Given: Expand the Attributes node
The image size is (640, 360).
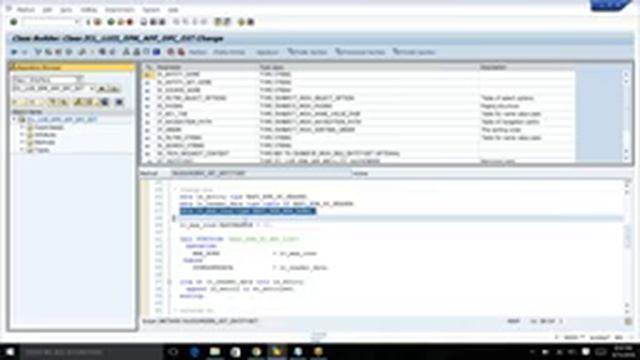Looking at the screenshot, I should (22, 135).
